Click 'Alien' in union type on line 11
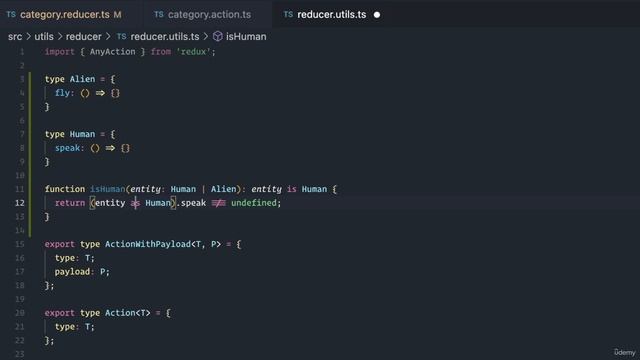This screenshot has width=640, height=360. click(223, 189)
